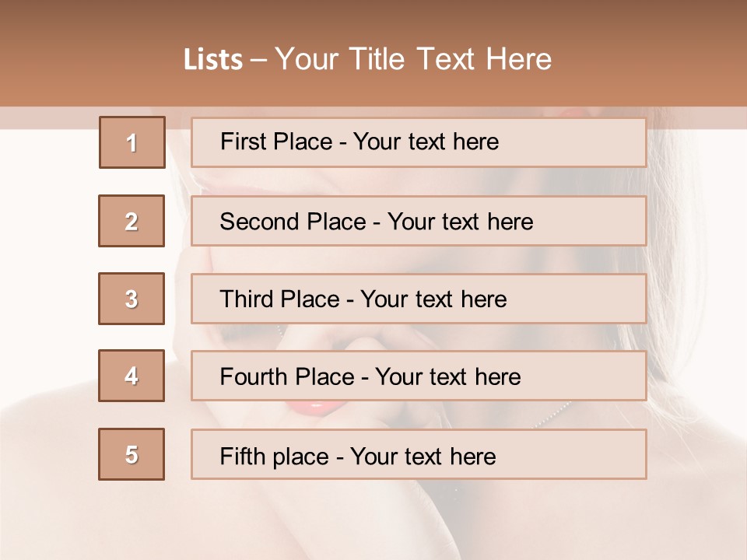Click the number 1 box
The height and width of the screenshot is (560, 747).
pos(132,142)
